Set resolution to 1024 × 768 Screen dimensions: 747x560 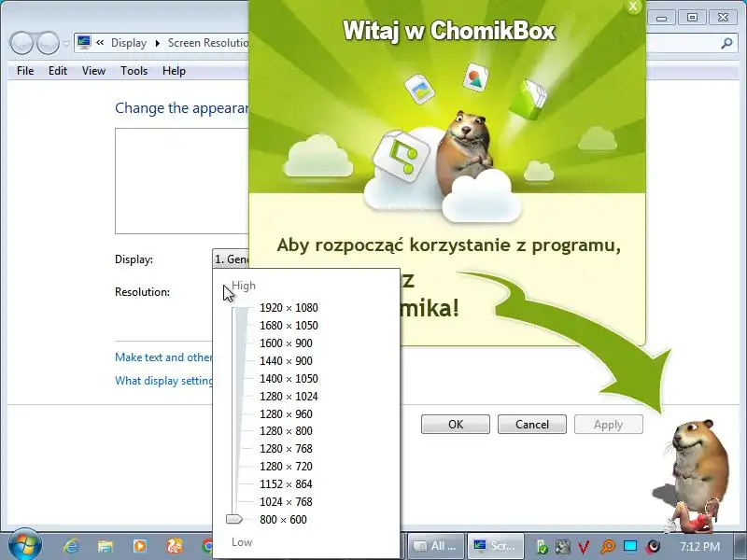click(x=286, y=501)
